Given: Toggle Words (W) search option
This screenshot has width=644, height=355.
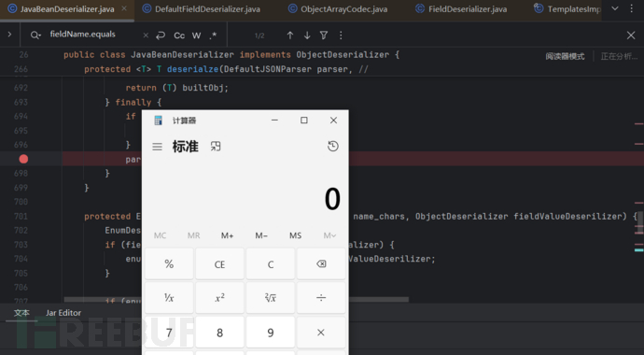Looking at the screenshot, I should point(196,35).
